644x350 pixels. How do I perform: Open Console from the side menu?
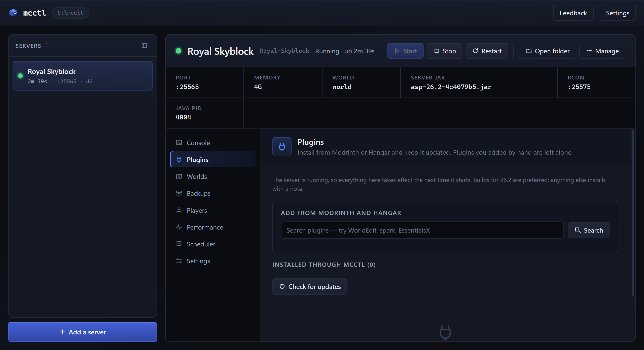click(x=213, y=143)
